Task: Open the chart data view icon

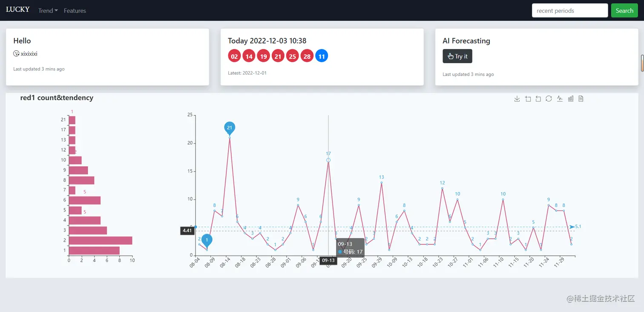Action: coord(581,99)
